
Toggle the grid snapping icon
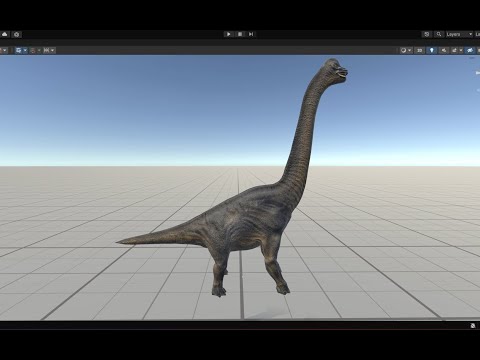[33, 50]
